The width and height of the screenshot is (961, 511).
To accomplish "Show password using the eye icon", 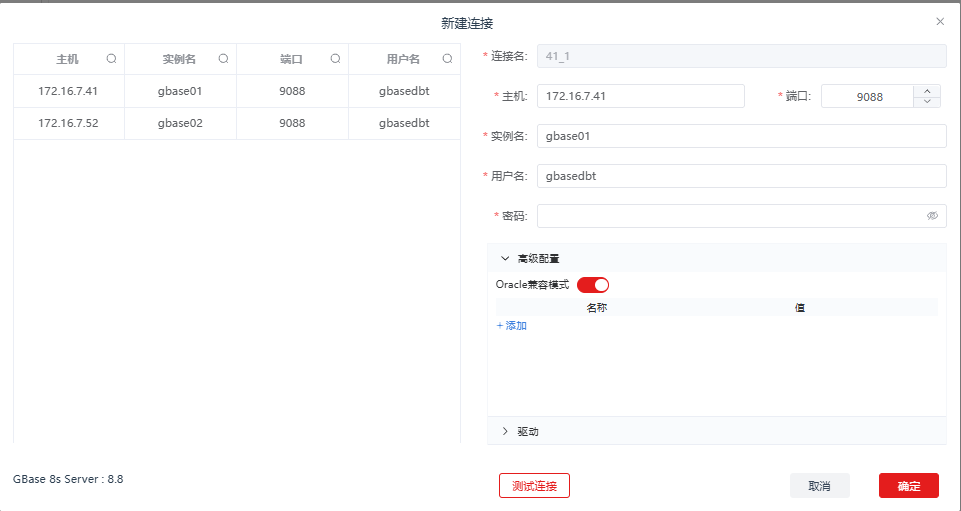I will pyautogui.click(x=932, y=216).
